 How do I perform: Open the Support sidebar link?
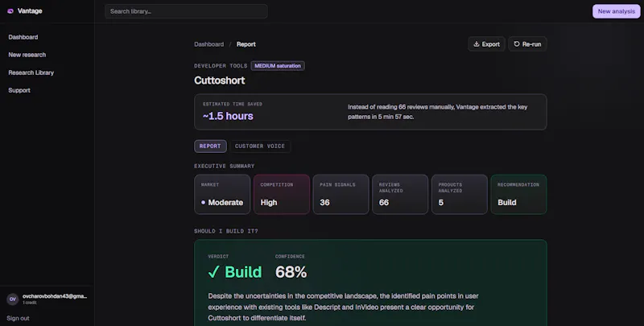[x=19, y=90]
